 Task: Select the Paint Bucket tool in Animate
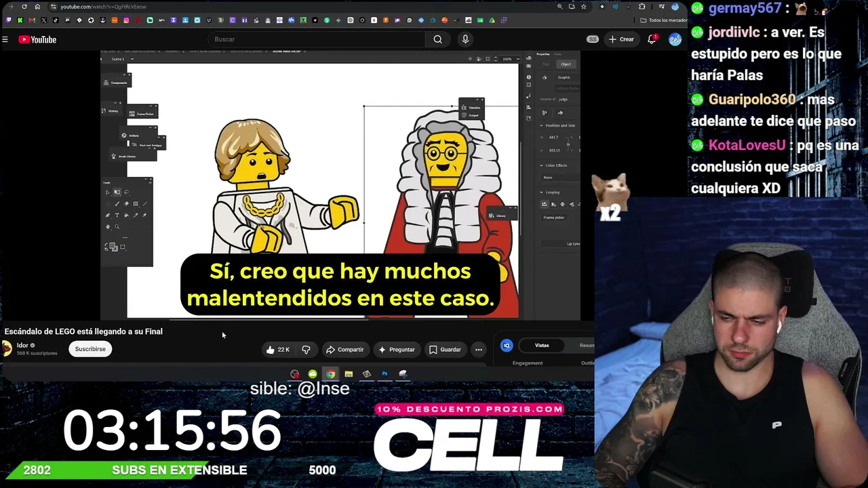126,216
